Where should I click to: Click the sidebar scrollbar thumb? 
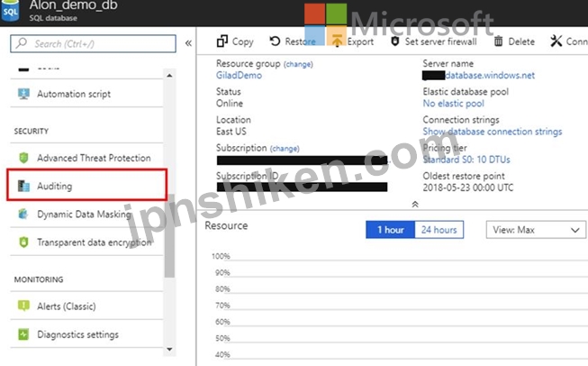169,236
